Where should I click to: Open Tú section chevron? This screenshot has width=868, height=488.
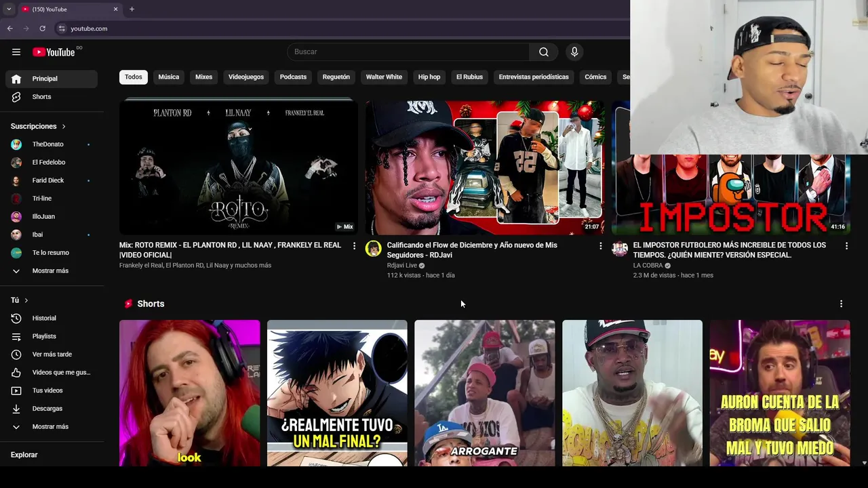click(x=26, y=300)
